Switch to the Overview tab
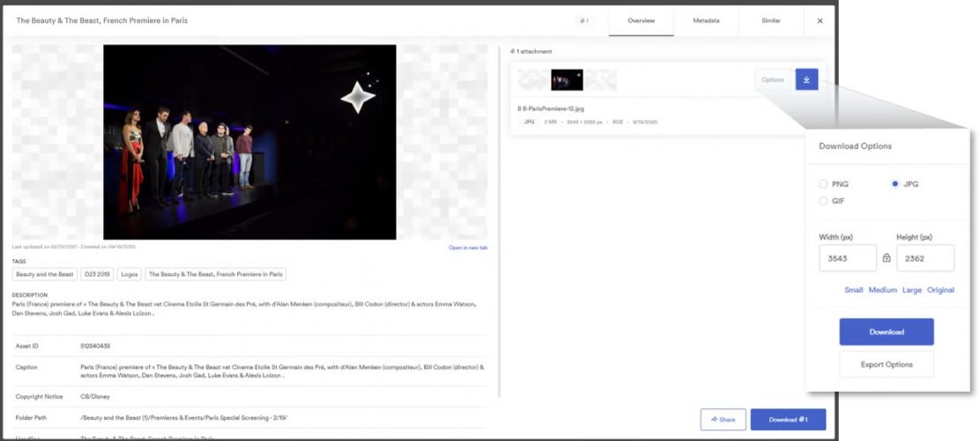980x441 pixels. coord(642,20)
